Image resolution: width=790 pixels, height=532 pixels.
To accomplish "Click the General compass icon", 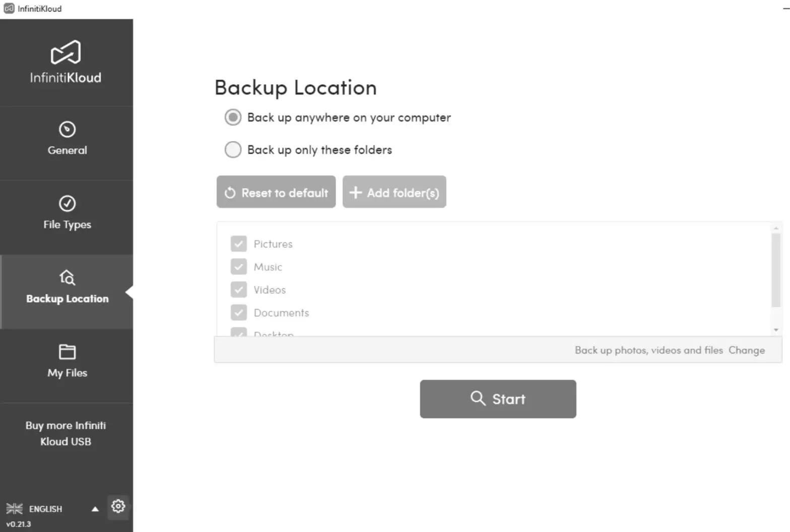I will [x=67, y=129].
